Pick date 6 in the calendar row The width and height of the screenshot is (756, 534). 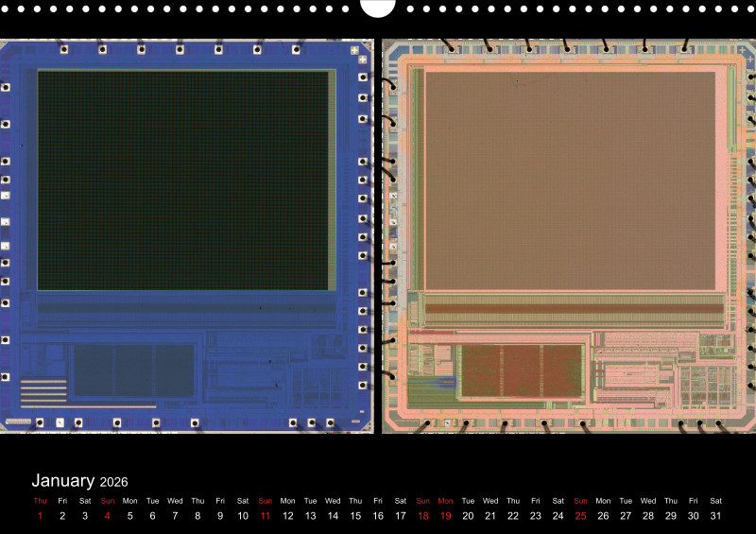tap(152, 516)
